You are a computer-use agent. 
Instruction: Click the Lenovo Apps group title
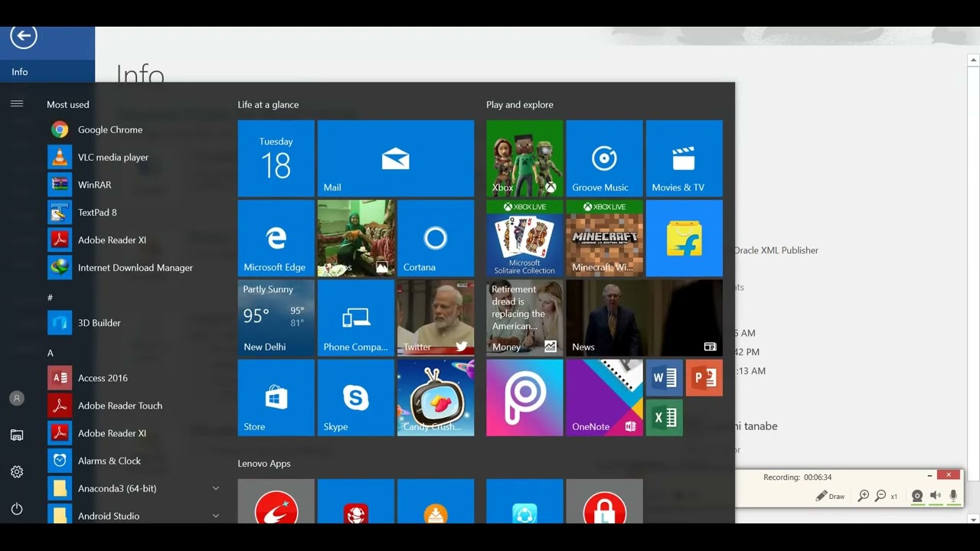pyautogui.click(x=264, y=464)
